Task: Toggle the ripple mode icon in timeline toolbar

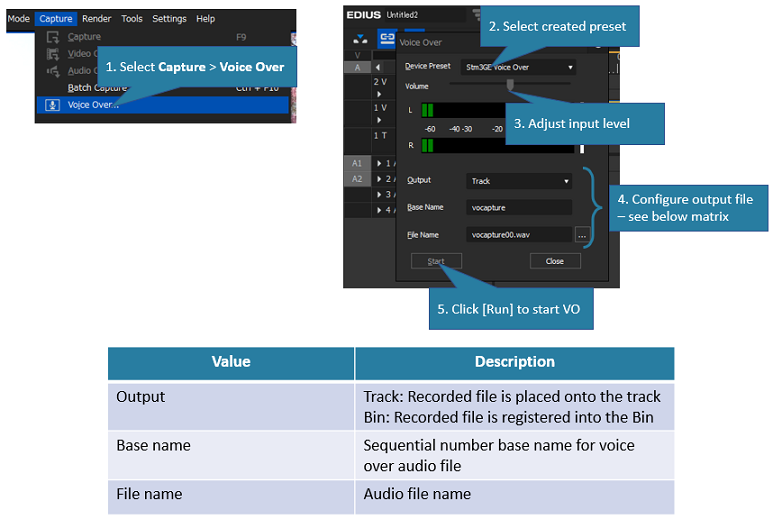Action: [x=360, y=38]
